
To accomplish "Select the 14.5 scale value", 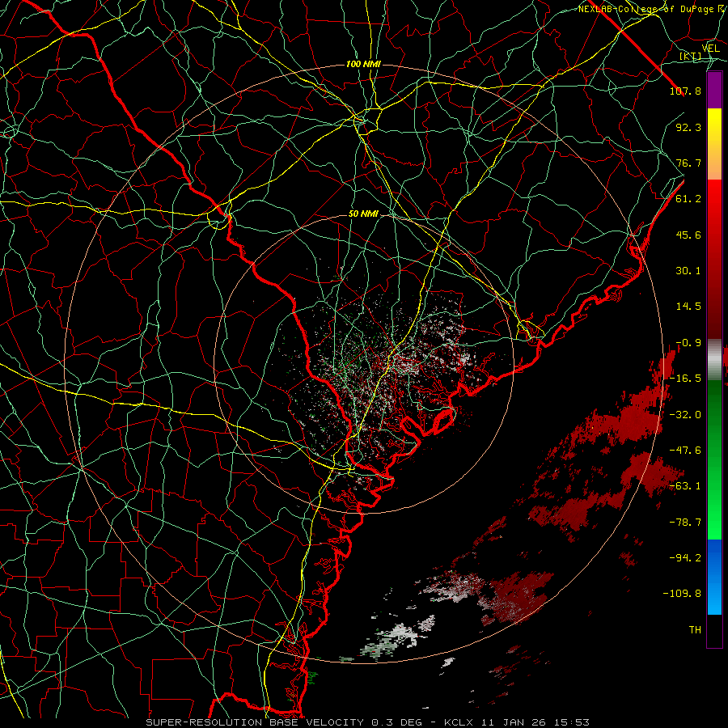I will click(688, 307).
